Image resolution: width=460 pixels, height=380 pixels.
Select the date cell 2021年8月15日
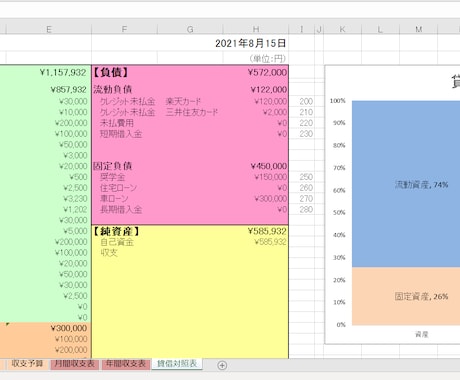point(251,43)
